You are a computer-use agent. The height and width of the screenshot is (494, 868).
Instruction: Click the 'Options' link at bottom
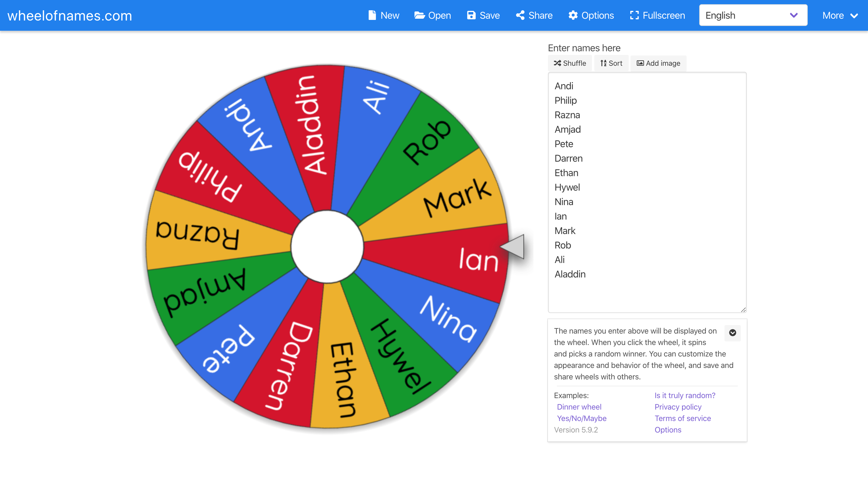click(x=667, y=429)
